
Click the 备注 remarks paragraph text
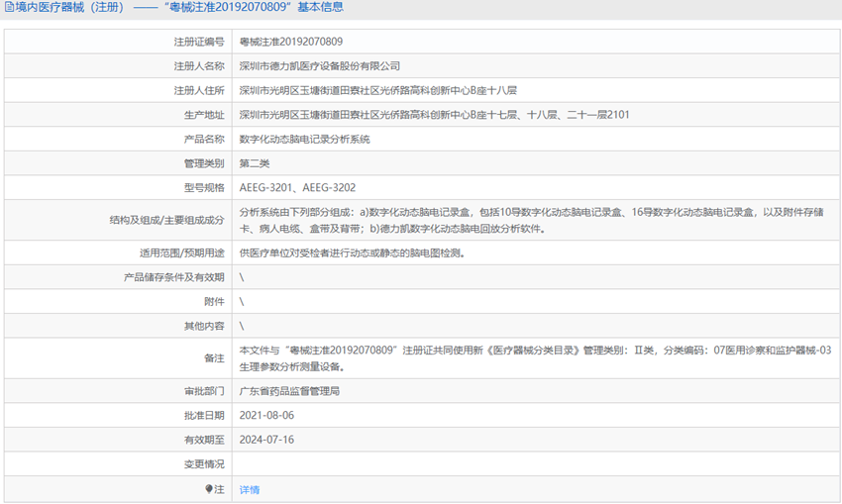pyautogui.click(x=535, y=357)
